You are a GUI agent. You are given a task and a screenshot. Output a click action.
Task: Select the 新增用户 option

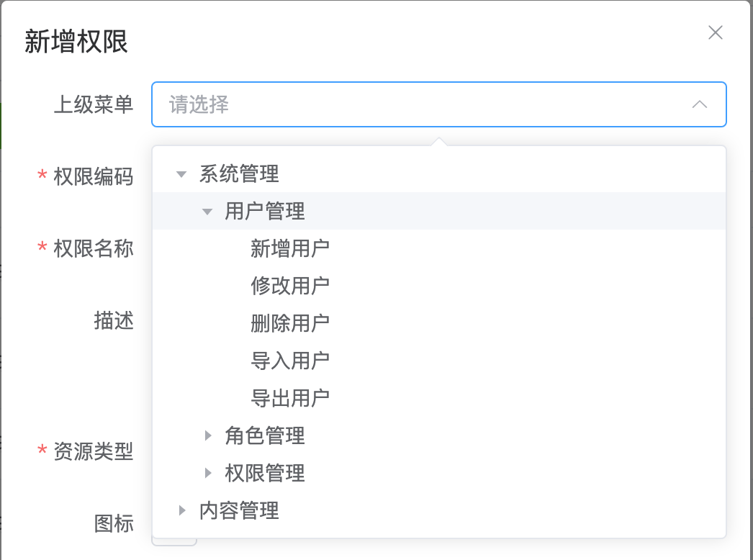point(290,248)
